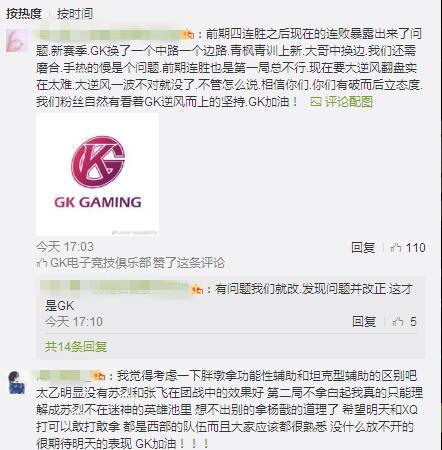Open the first commenter's avatar
Image resolution: width=442 pixels, height=450 pixels.
coord(17,40)
